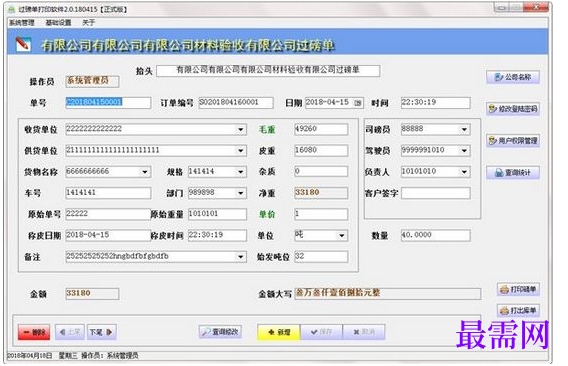The width and height of the screenshot is (568, 366).
Task: Click the 金额 field showing 33180
Action: [x=92, y=294]
